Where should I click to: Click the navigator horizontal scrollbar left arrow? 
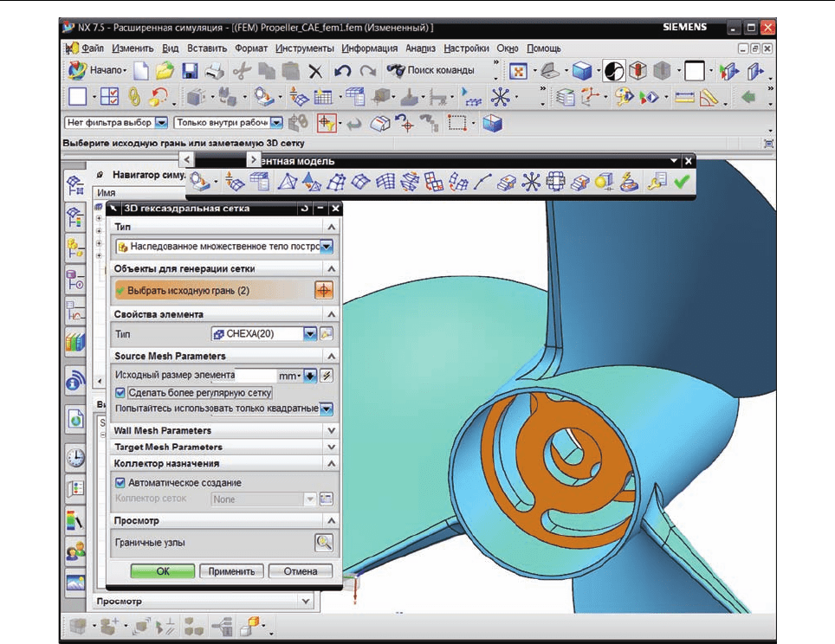coord(100,381)
